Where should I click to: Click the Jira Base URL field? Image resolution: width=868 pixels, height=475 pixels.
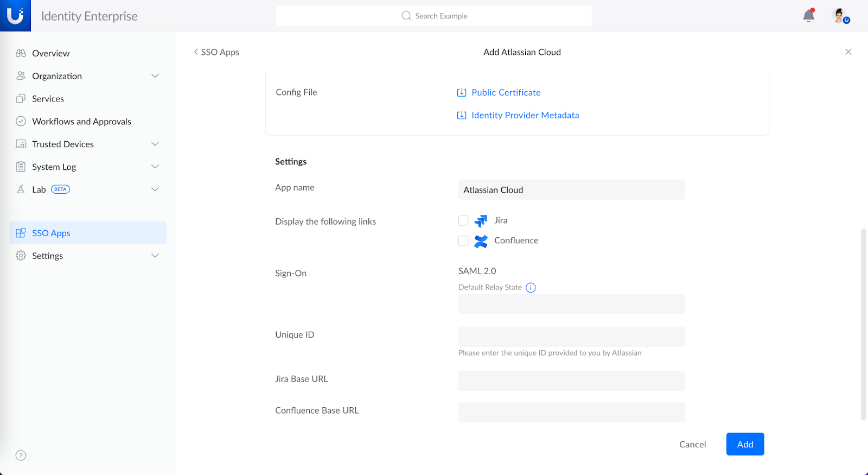(572, 381)
